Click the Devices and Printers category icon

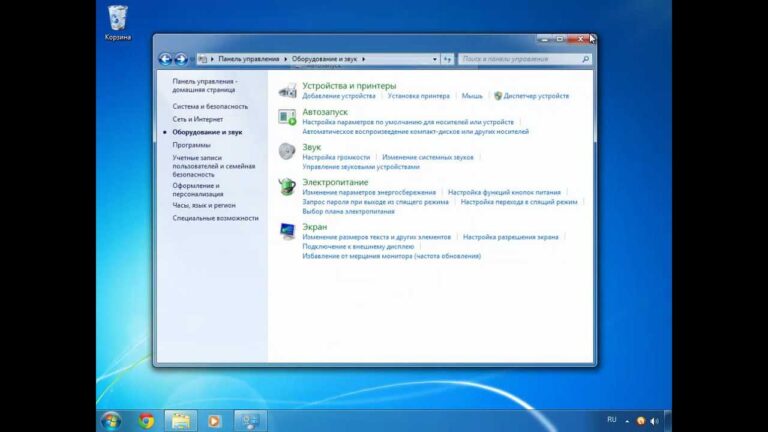(287, 90)
